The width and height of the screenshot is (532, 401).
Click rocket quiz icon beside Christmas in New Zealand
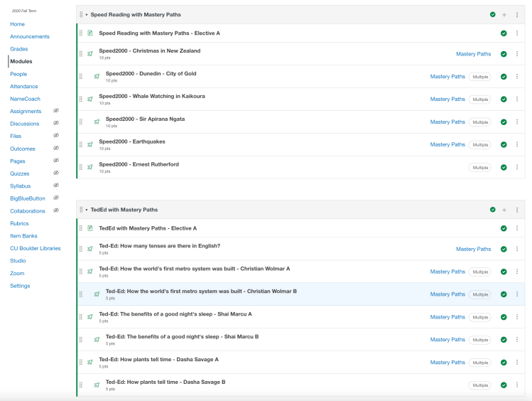90,53
